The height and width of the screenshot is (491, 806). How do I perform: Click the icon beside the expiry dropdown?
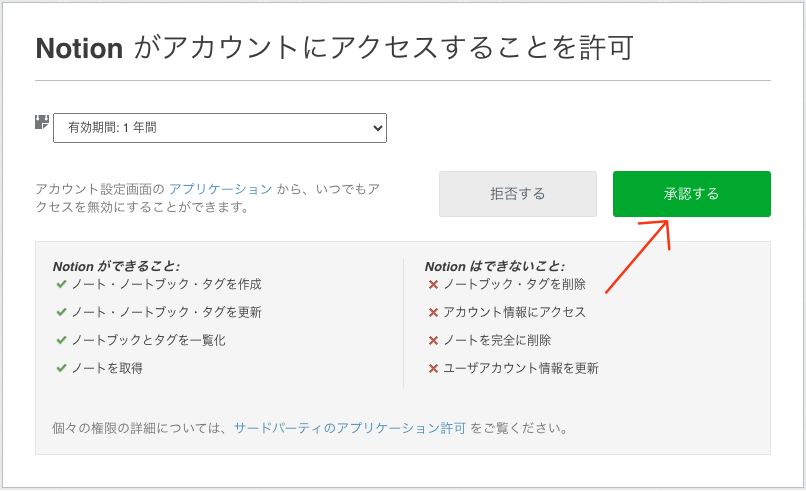[42, 122]
